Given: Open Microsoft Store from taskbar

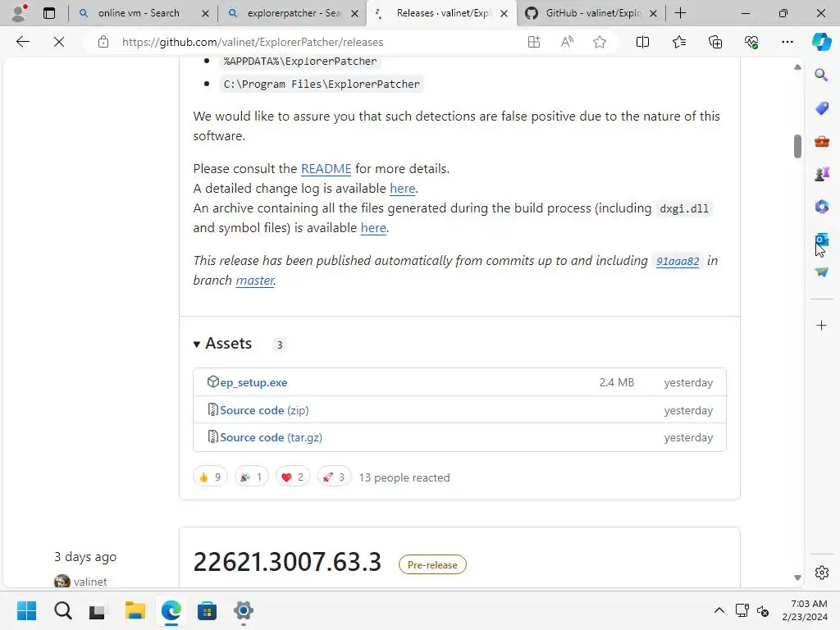Looking at the screenshot, I should point(207,610).
